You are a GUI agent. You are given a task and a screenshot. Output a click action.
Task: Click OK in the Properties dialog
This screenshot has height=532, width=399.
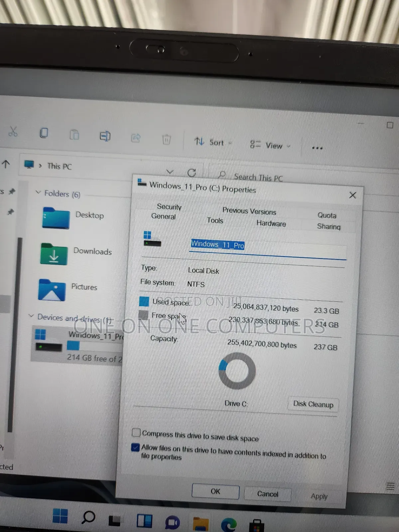215,491
